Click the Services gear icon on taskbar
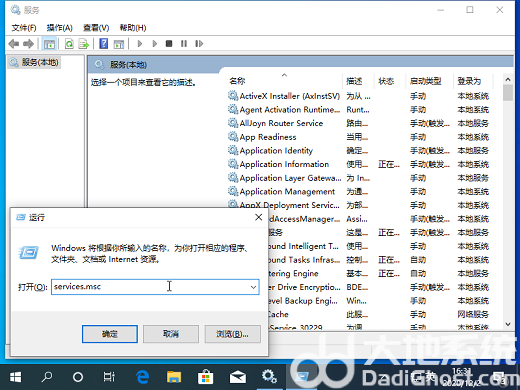Viewport: 520px width, 390px height. (269, 377)
